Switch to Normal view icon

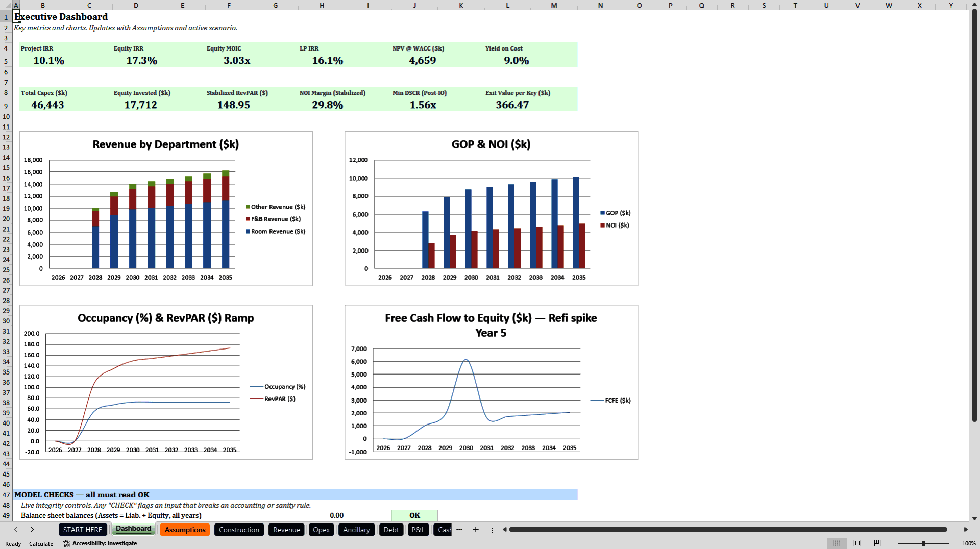(x=837, y=543)
